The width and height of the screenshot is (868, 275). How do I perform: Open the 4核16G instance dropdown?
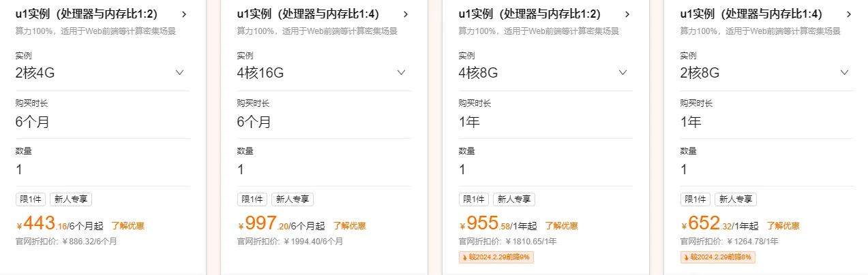click(x=402, y=73)
